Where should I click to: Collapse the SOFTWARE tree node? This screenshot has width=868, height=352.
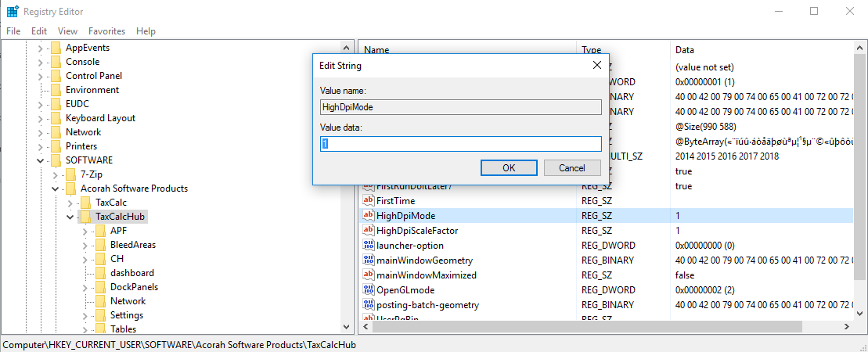click(41, 160)
